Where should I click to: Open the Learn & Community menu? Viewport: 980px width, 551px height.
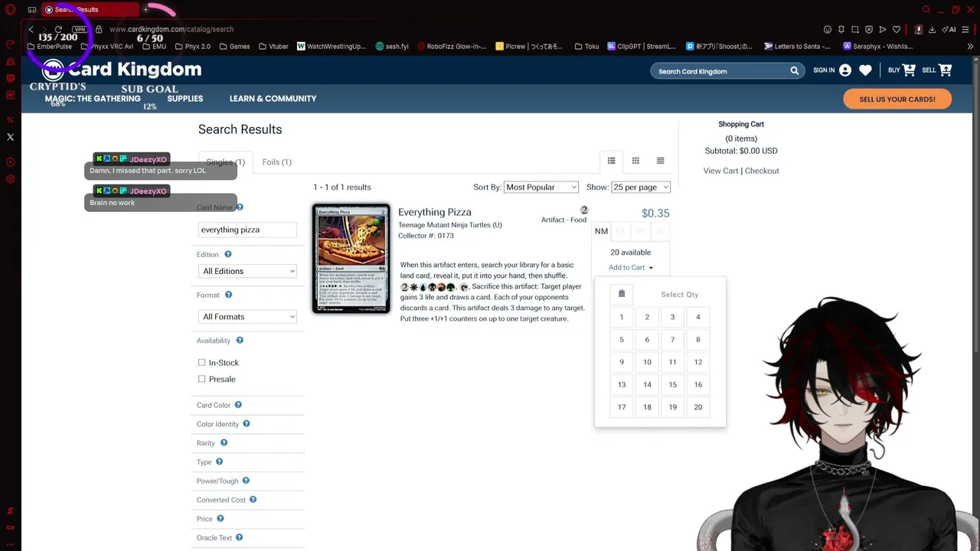point(273,99)
